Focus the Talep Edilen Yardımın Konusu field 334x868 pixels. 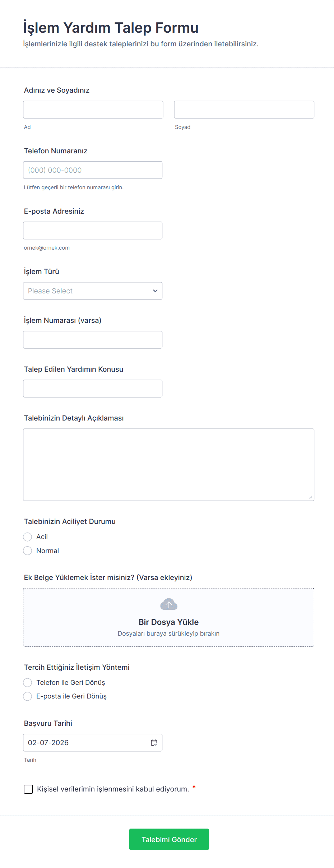pyautogui.click(x=93, y=389)
